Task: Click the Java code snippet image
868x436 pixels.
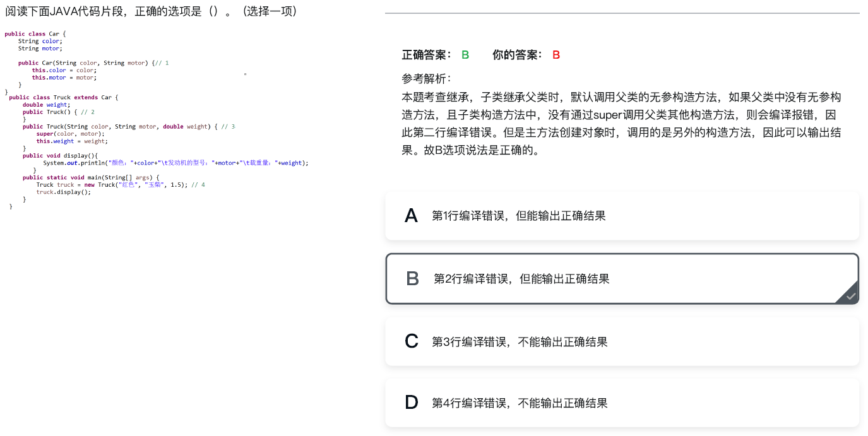Action: pyautogui.click(x=157, y=120)
